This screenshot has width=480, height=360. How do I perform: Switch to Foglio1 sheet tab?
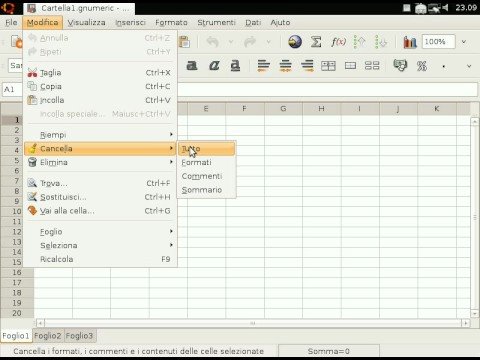(x=16, y=336)
